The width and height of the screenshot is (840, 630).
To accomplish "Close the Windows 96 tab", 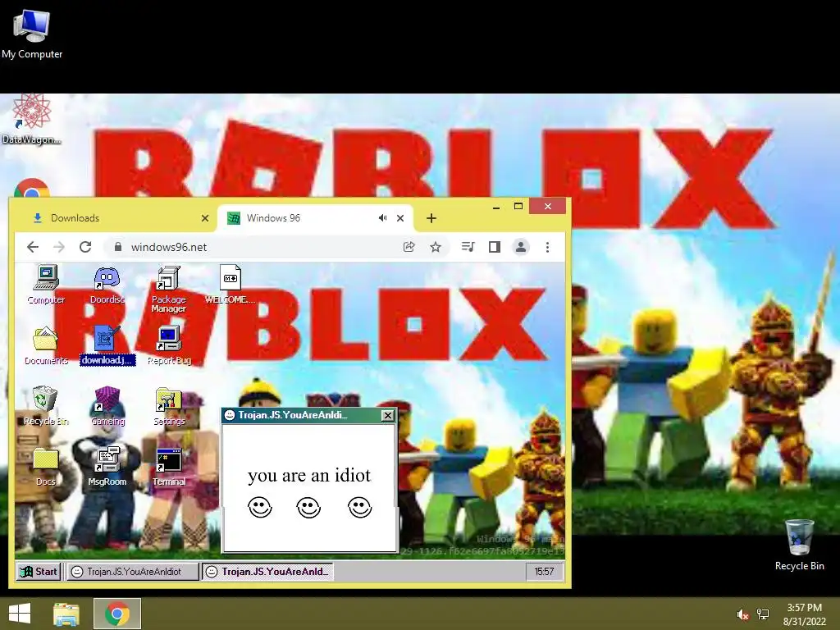I will coord(400,218).
